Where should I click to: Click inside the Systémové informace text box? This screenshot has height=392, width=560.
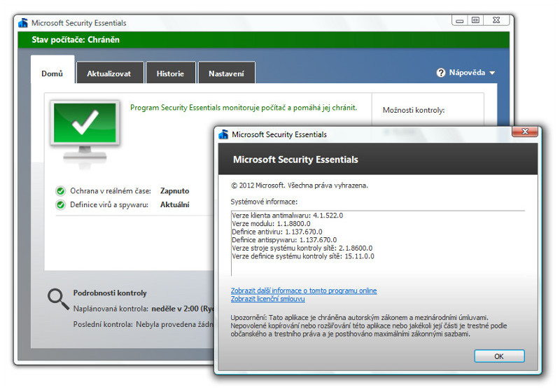click(378, 244)
